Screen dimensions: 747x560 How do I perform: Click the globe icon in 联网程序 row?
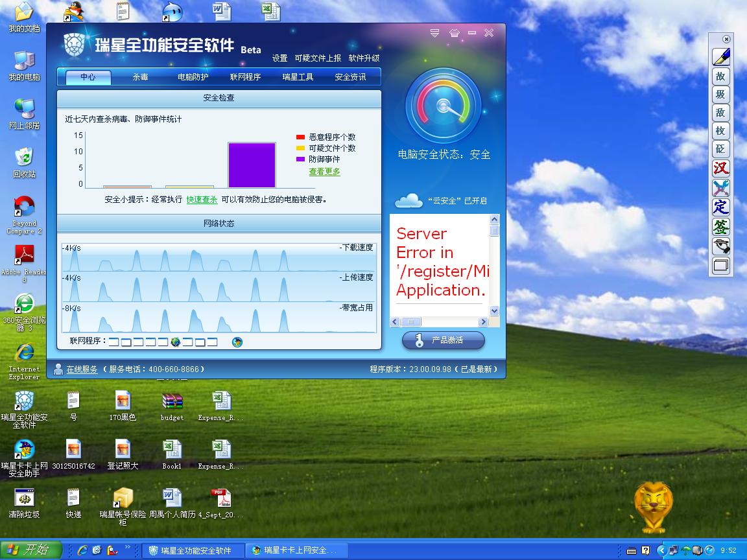pyautogui.click(x=176, y=342)
